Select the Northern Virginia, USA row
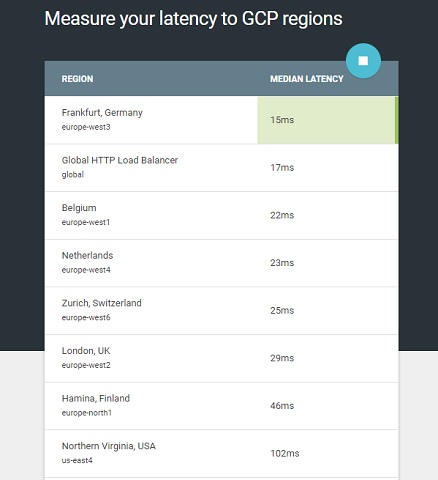The height and width of the screenshot is (480, 438). (x=221, y=454)
